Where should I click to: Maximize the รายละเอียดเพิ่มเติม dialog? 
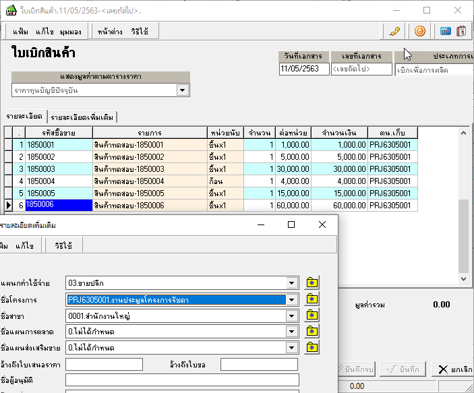click(x=291, y=225)
